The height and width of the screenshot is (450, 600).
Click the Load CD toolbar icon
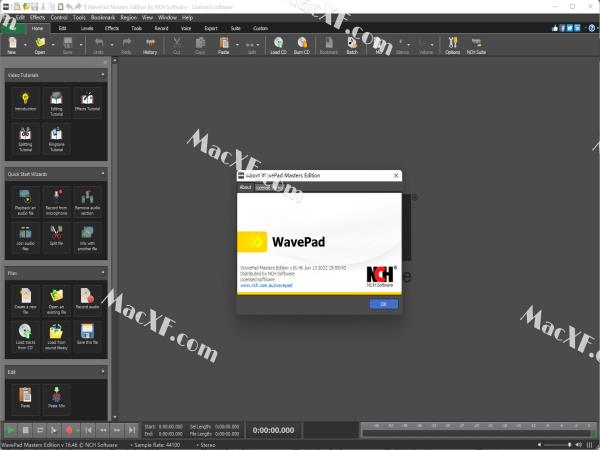[278, 45]
